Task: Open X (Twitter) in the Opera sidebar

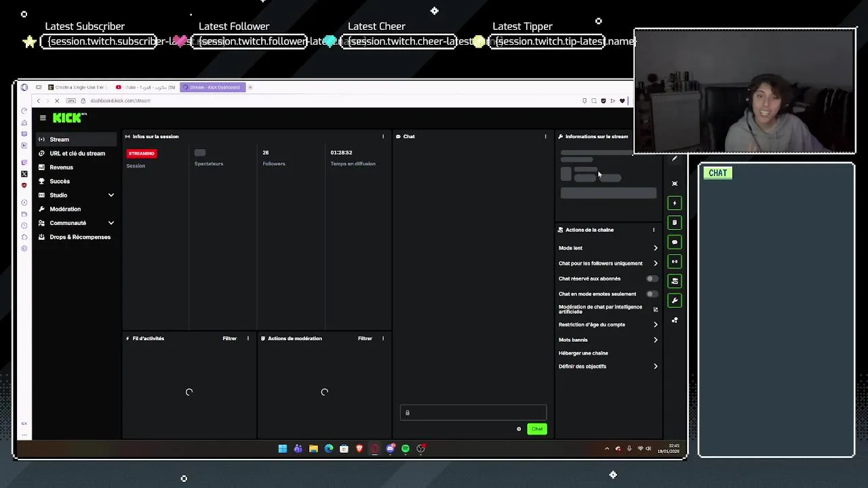Action: (24, 174)
